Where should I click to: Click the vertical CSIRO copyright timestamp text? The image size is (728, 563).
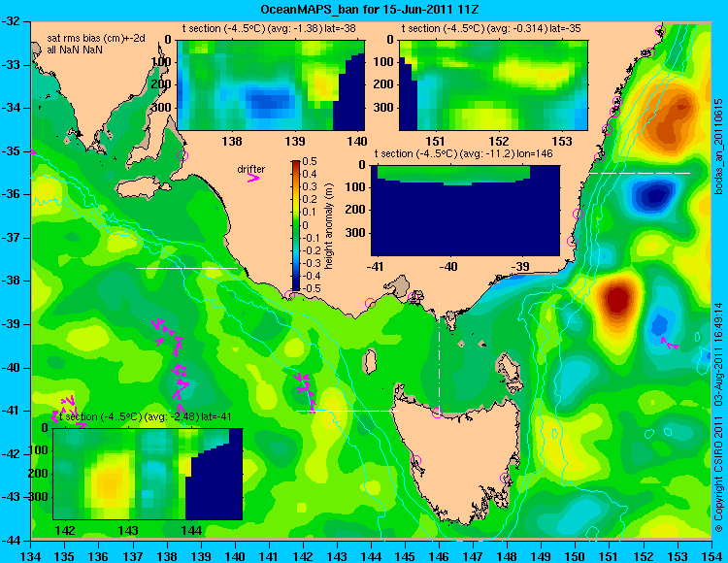coord(718,417)
